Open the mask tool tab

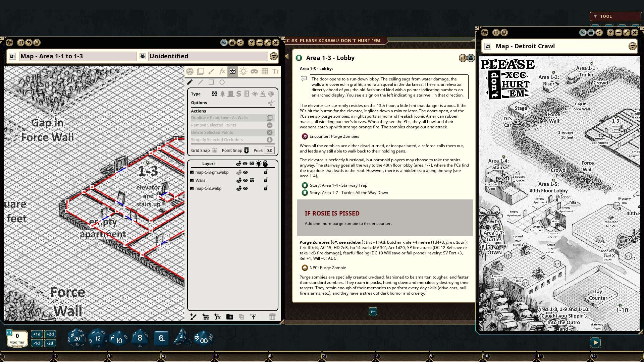click(254, 71)
